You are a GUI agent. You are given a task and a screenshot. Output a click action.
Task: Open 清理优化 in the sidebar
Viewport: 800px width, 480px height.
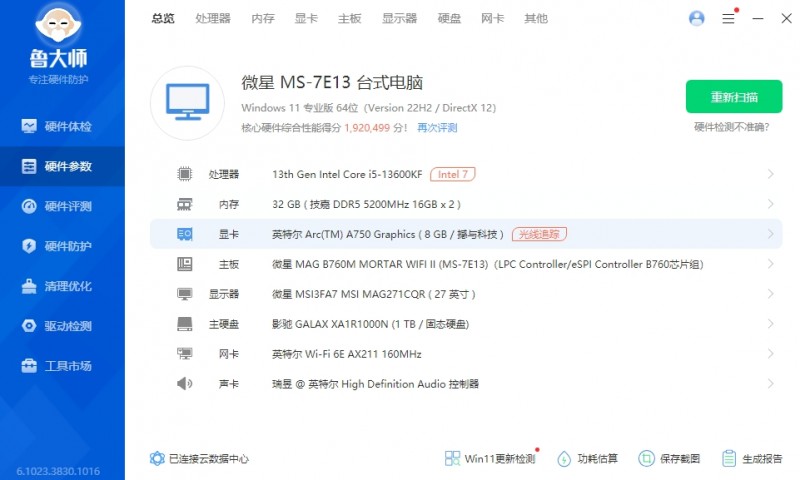(x=62, y=286)
